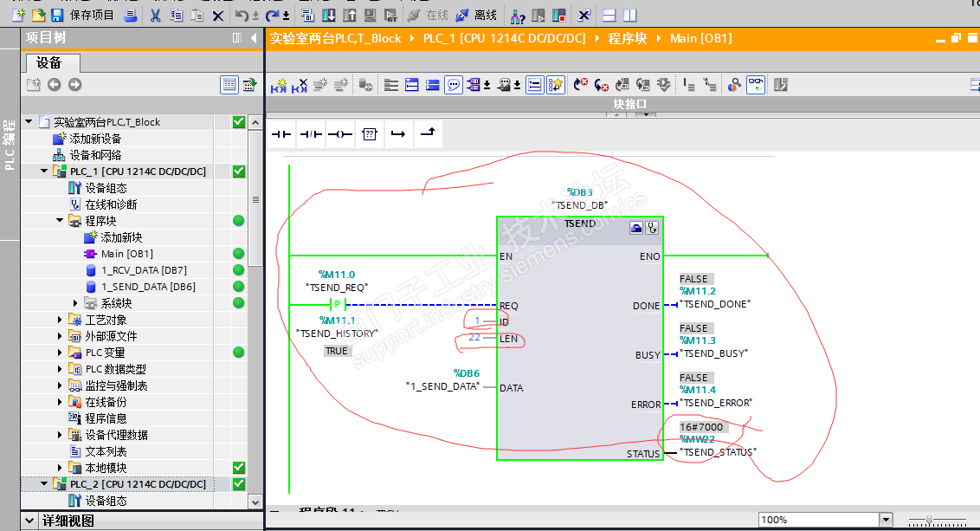Image resolution: width=980 pixels, height=531 pixels.
Task: Insert a normally open contact
Action: coord(281,134)
